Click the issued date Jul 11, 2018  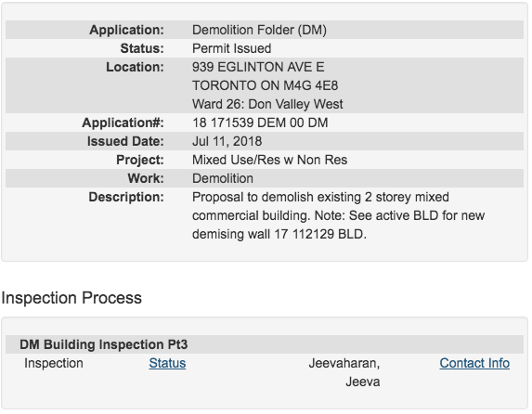click(227, 141)
